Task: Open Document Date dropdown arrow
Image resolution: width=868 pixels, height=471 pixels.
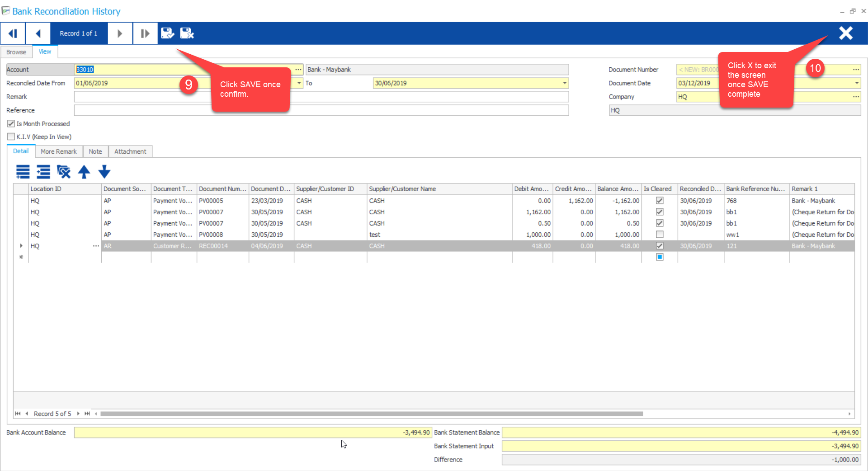Action: [856, 83]
